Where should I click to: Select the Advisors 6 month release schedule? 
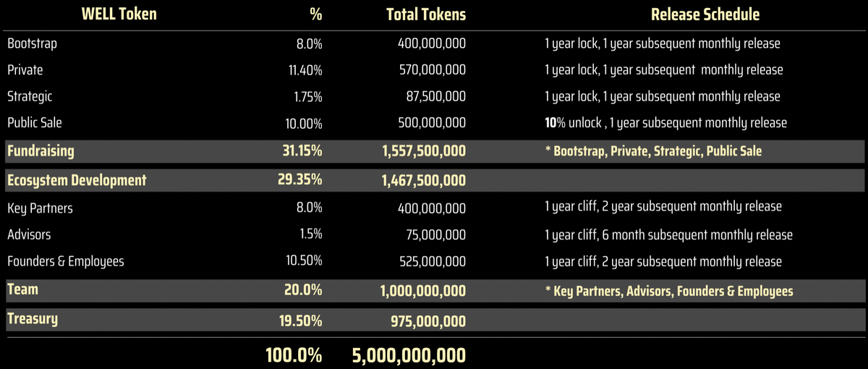tap(668, 235)
